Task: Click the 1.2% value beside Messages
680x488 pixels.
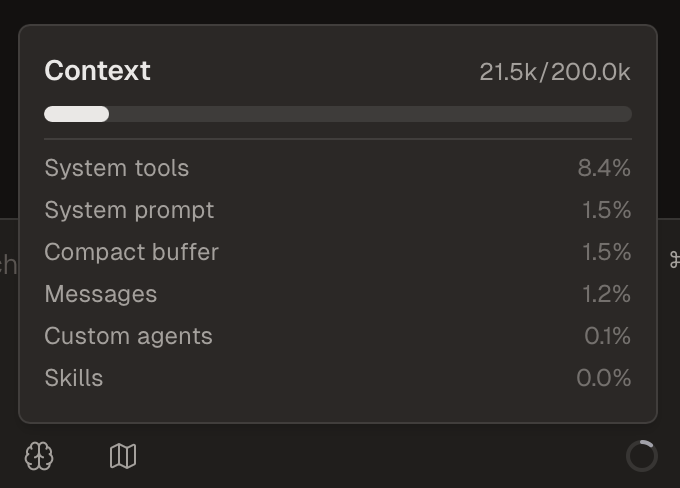Action: click(606, 294)
